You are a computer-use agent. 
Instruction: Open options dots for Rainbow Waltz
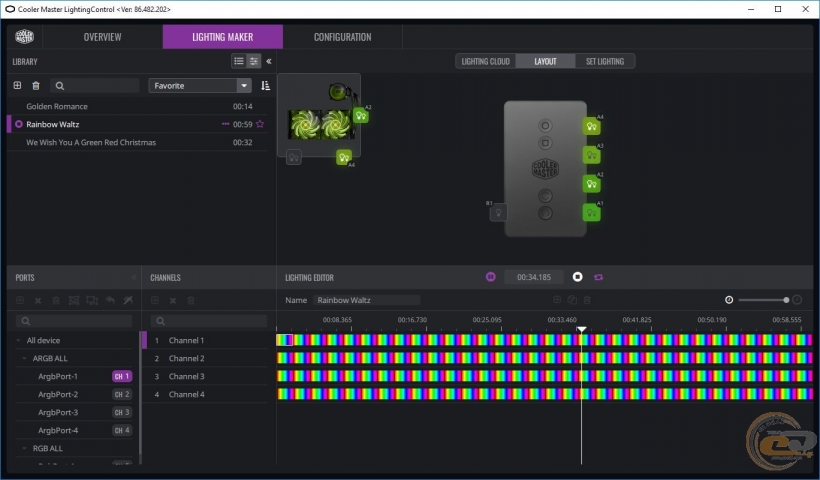[225, 124]
